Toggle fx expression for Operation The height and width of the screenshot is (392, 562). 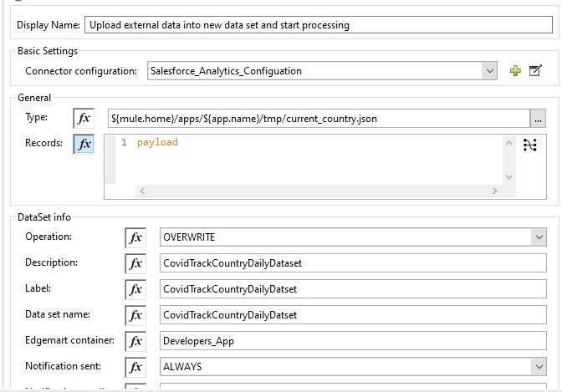135,237
